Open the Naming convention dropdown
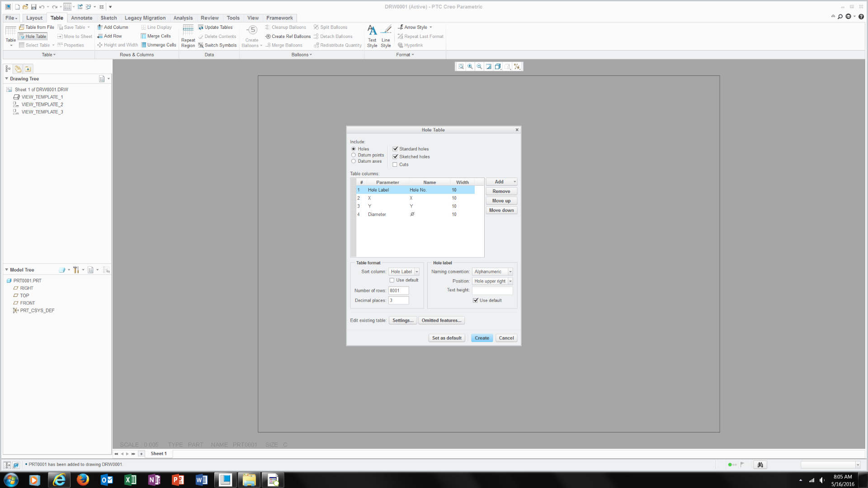Screen dimensions: 868x488 [510, 272]
